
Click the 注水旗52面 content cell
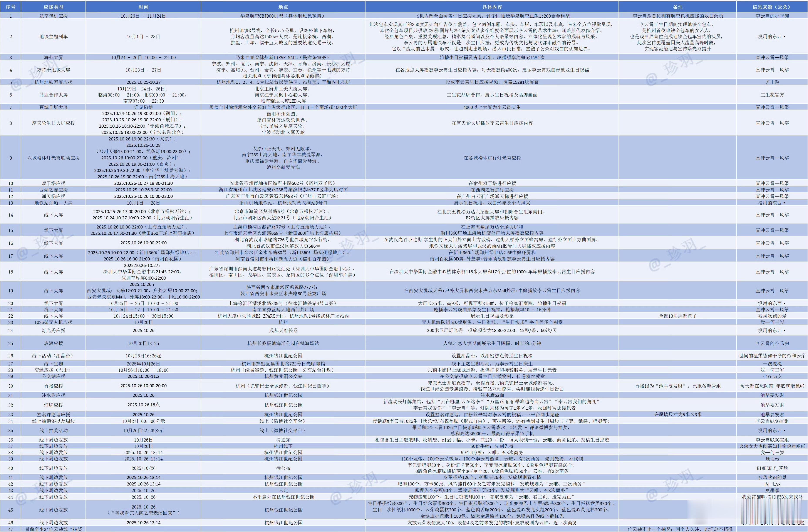492,395
